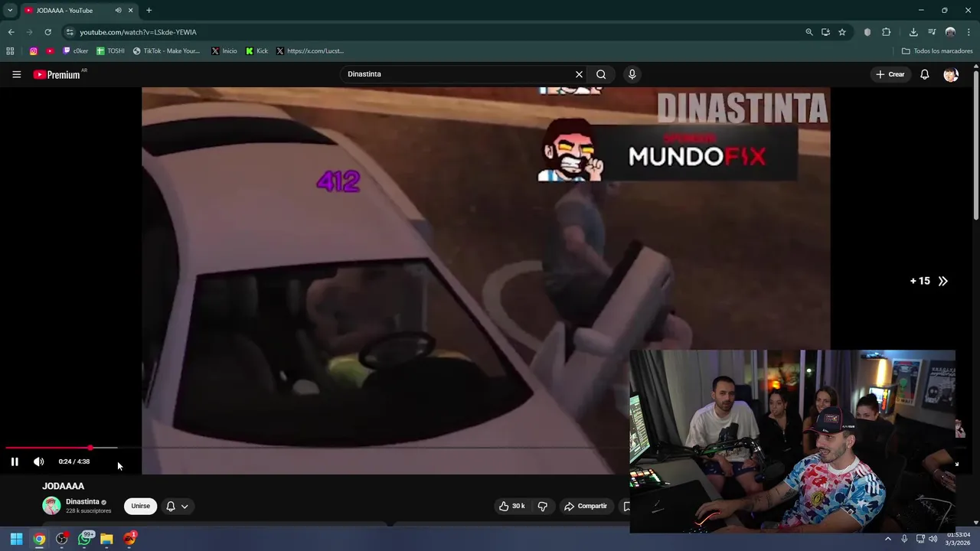
Task: Open the TOSHI bookmark
Action: pos(110,51)
